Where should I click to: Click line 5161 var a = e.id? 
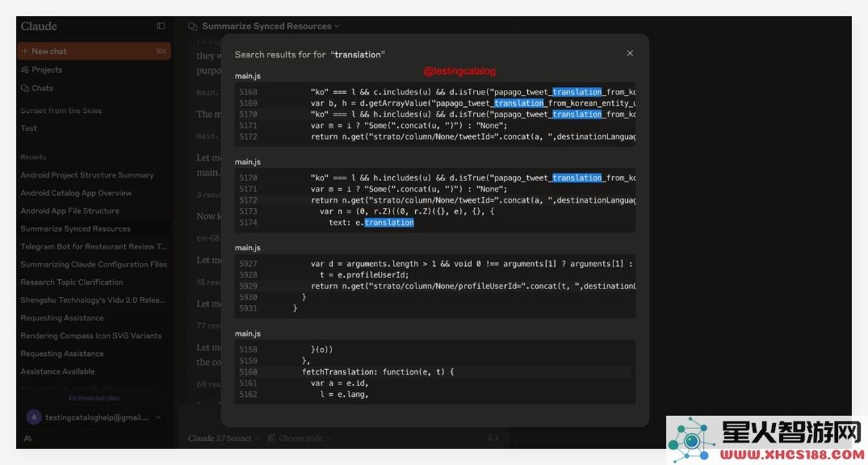[435, 383]
